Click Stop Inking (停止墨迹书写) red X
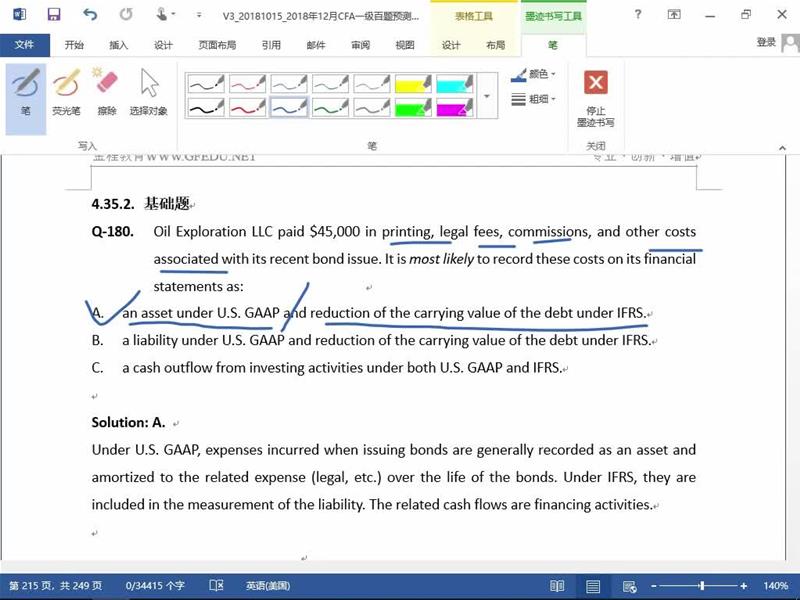 pos(596,96)
